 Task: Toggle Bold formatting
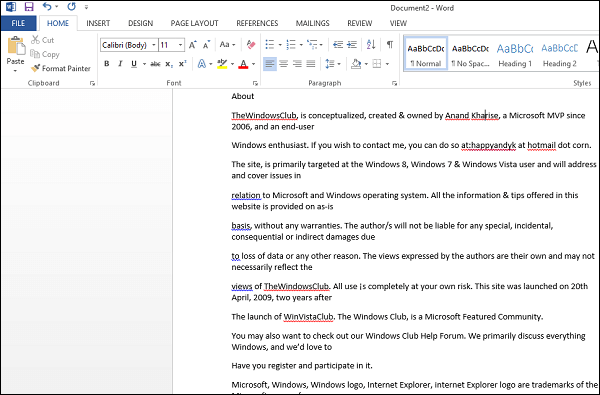point(107,64)
